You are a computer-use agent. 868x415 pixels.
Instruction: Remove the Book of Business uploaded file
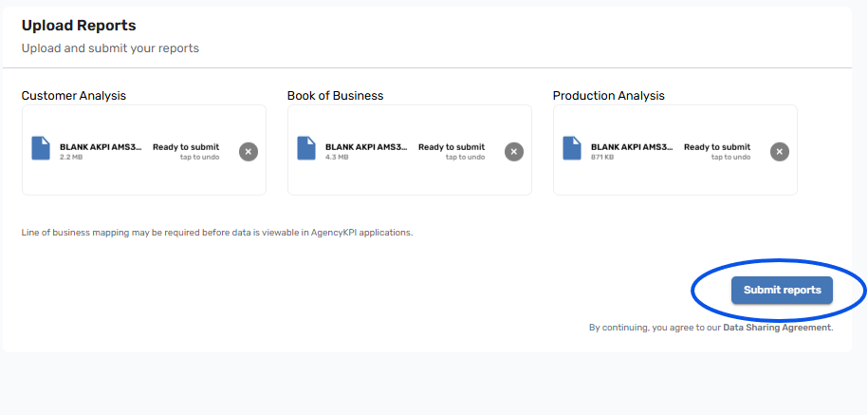513,151
